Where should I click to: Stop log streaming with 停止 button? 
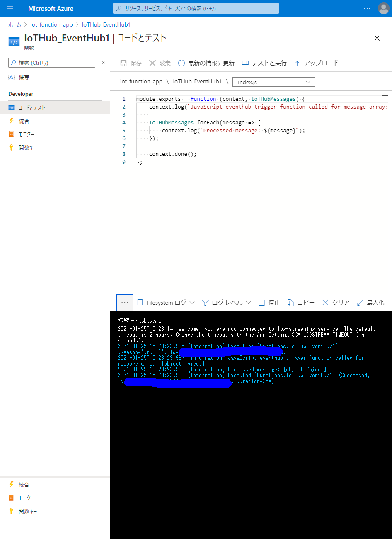tap(269, 303)
